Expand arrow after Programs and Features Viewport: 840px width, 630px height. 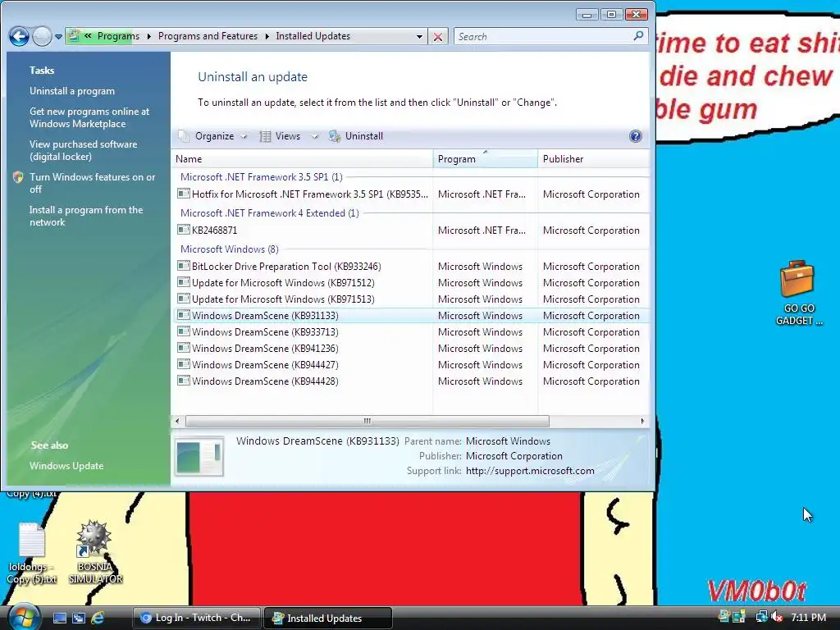(267, 36)
